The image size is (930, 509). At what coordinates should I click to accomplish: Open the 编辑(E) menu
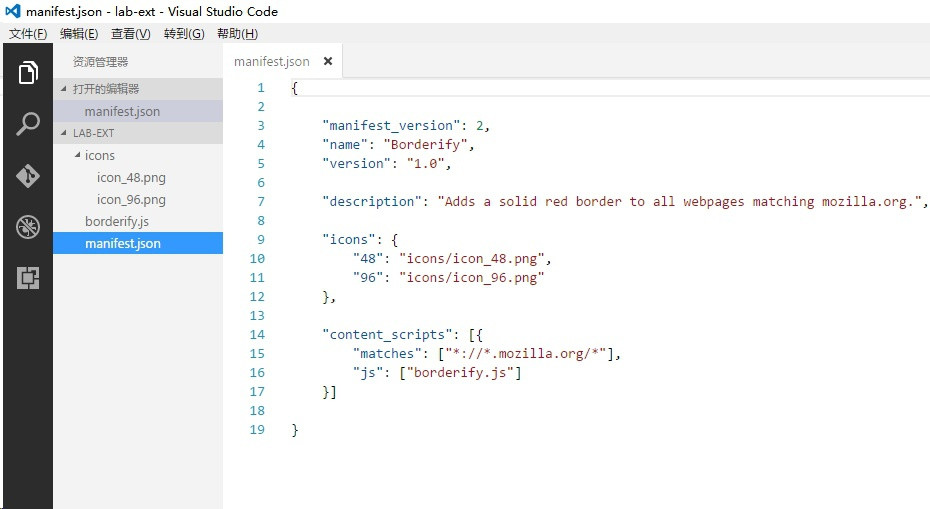tap(79, 34)
